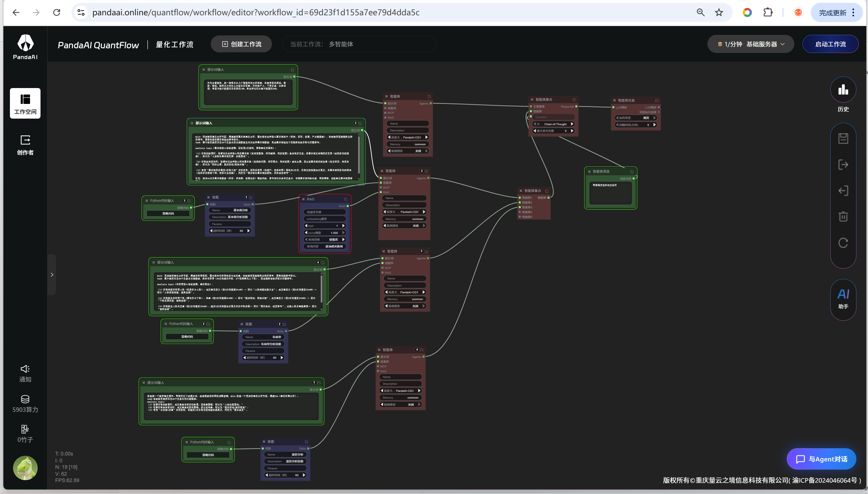This screenshot has height=494, width=868.
Task: Click the 启动工作流 button
Action: tap(830, 44)
